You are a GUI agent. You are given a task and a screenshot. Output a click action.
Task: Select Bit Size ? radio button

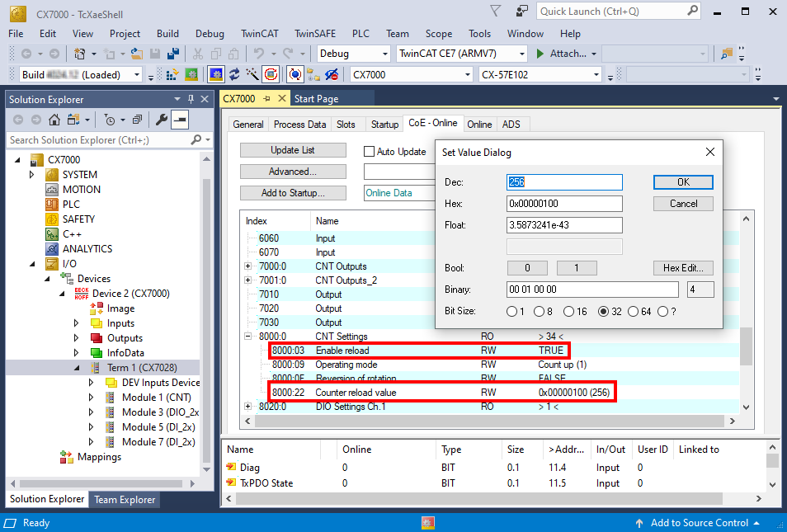pos(663,312)
